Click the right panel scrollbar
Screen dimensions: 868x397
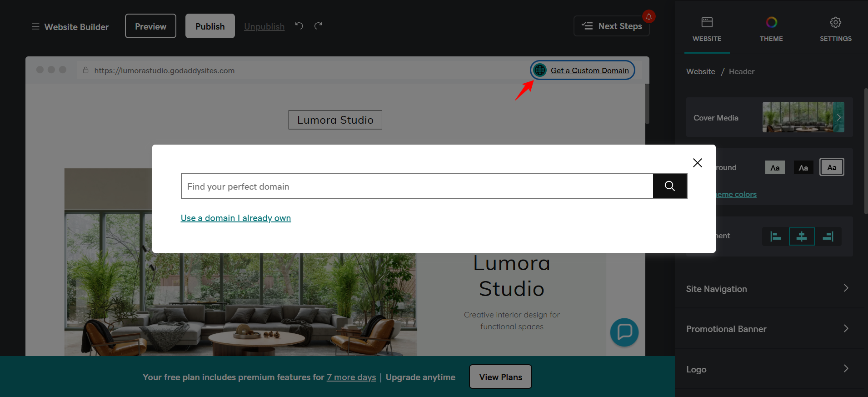click(866, 151)
